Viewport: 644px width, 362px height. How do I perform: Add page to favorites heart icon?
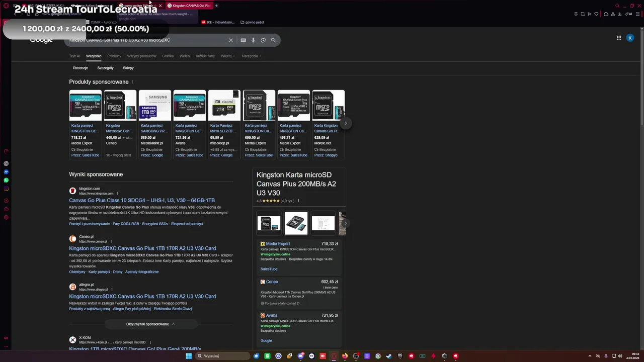[x=596, y=14]
